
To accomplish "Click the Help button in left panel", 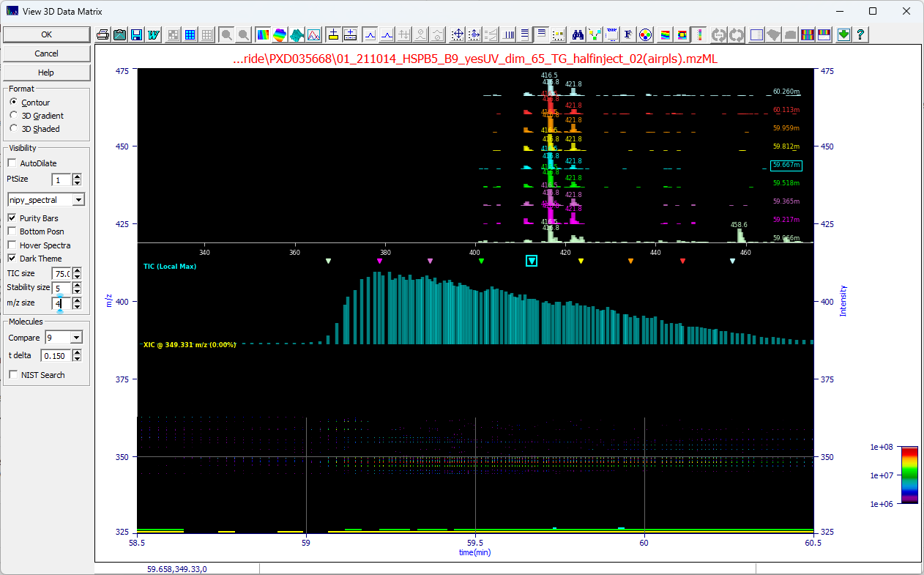I will (46, 73).
